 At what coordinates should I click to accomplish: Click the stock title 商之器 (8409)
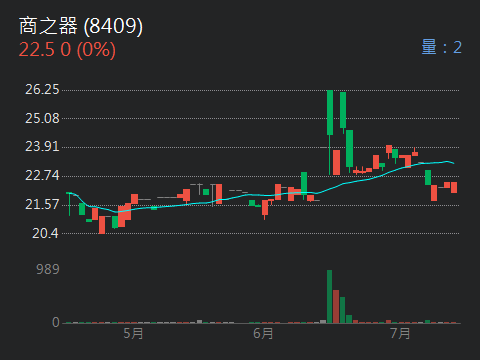pyautogui.click(x=81, y=26)
